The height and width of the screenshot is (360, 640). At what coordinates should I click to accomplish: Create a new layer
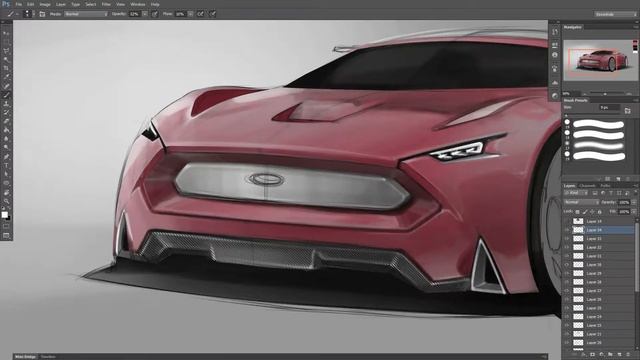pos(620,355)
